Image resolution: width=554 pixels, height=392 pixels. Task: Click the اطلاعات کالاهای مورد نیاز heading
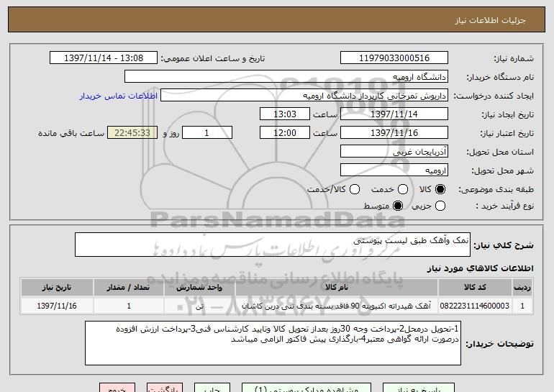(x=480, y=268)
